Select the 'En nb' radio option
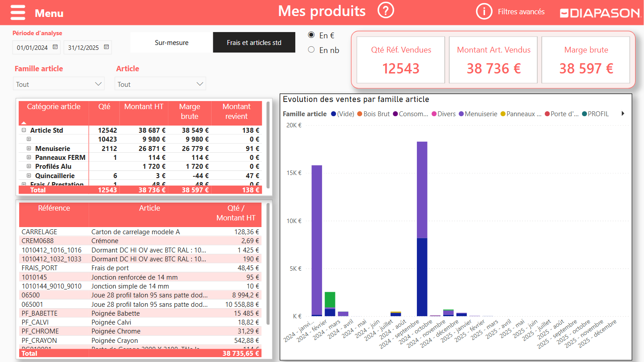 pyautogui.click(x=312, y=50)
